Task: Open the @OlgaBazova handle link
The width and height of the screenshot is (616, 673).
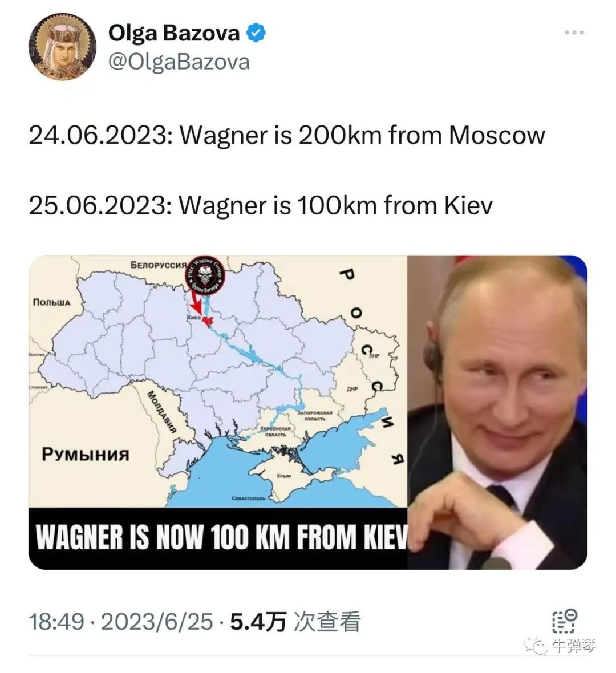Action: click(179, 62)
